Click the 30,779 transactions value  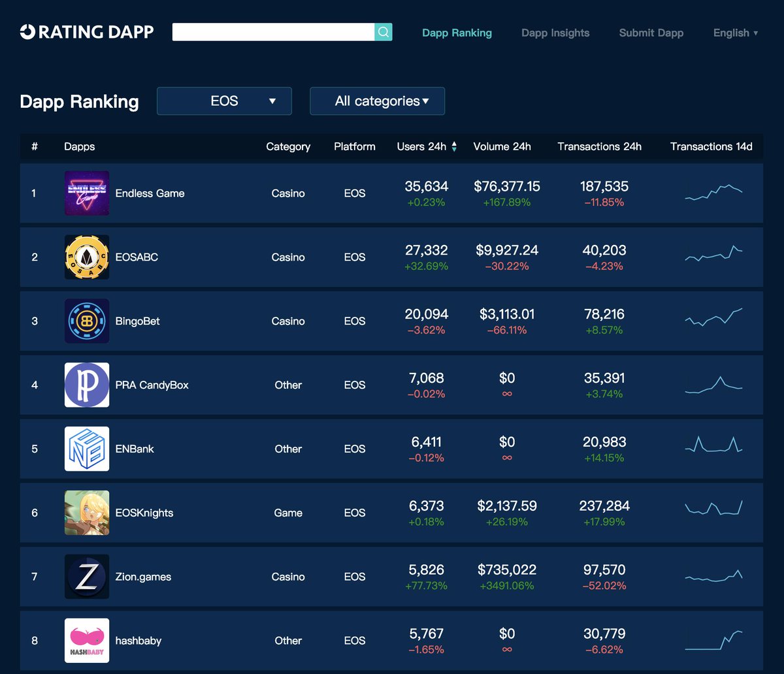[604, 634]
